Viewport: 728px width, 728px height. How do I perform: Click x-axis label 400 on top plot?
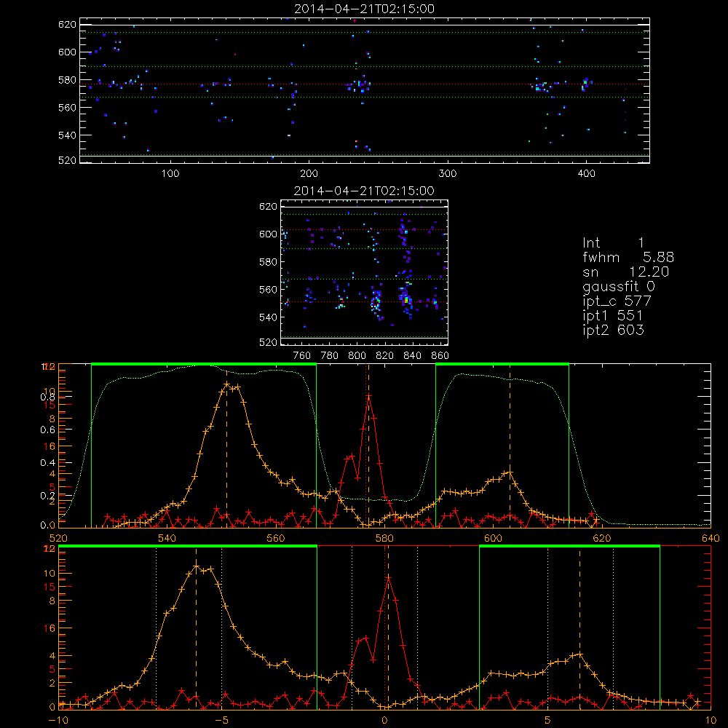pyautogui.click(x=586, y=174)
